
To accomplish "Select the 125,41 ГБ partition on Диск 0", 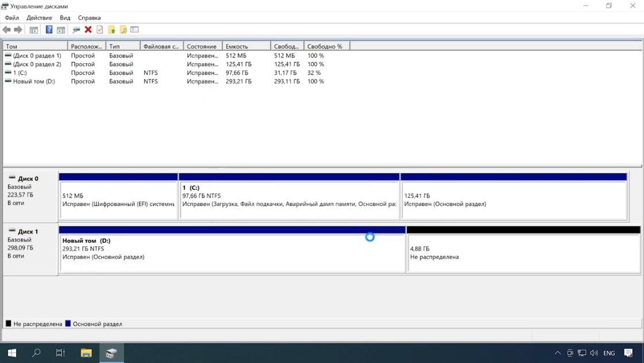I will point(514,196).
